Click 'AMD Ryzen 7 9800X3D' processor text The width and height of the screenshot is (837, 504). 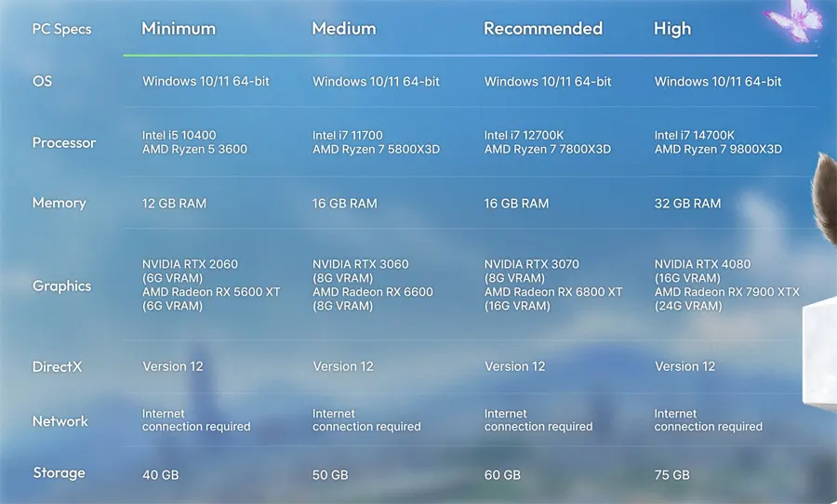point(718,149)
